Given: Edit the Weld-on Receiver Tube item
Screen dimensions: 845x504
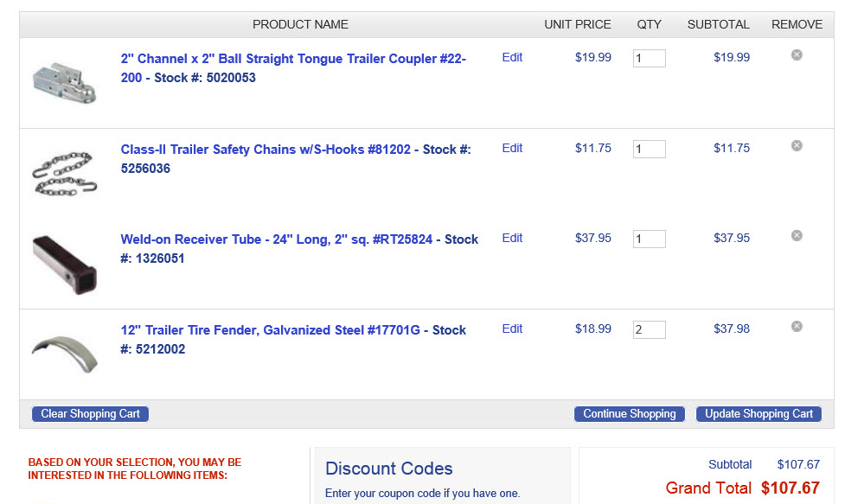Looking at the screenshot, I should (x=512, y=238).
